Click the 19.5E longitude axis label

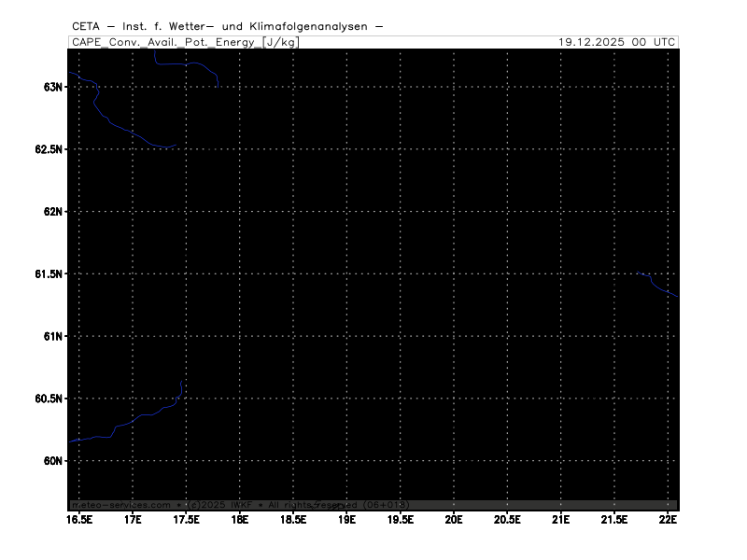pyautogui.click(x=401, y=519)
